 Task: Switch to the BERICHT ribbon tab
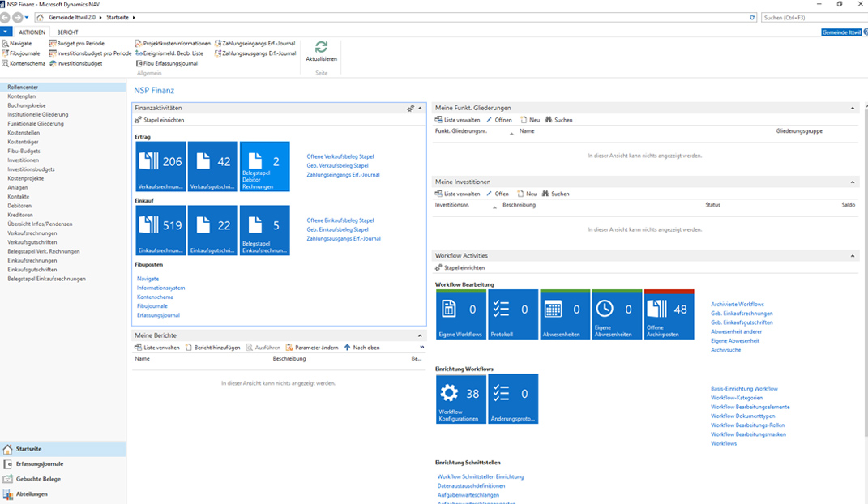coord(67,32)
